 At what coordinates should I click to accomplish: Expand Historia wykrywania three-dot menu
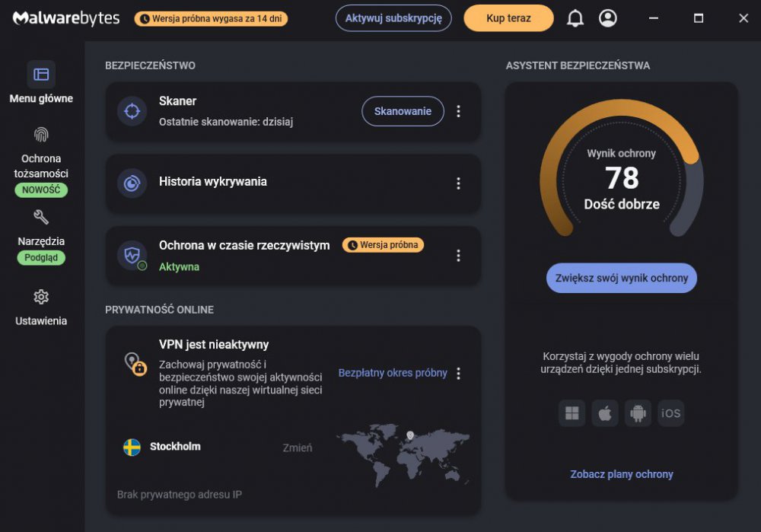[x=458, y=183]
